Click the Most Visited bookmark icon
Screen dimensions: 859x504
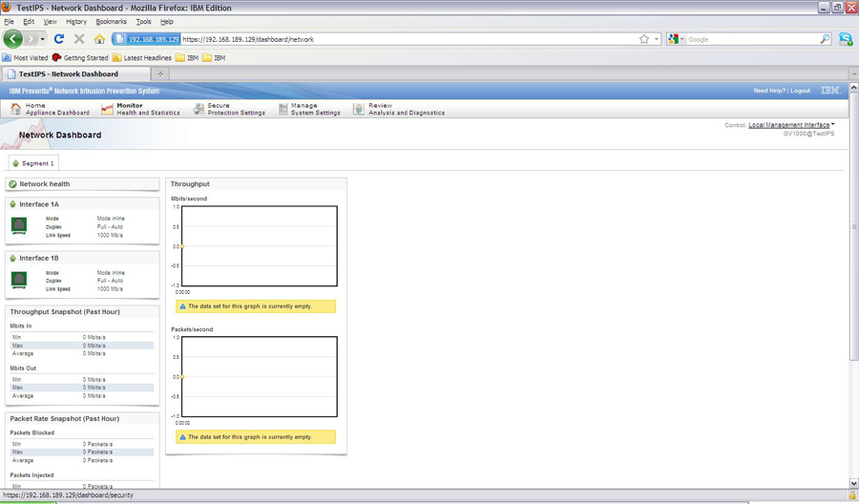(7, 57)
